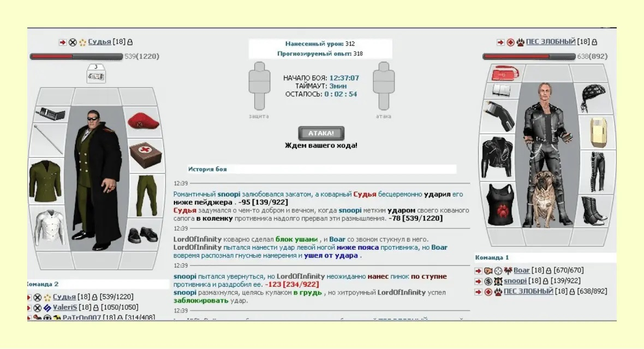Select the black bandana item
The width and height of the screenshot is (644, 349).
(x=593, y=98)
